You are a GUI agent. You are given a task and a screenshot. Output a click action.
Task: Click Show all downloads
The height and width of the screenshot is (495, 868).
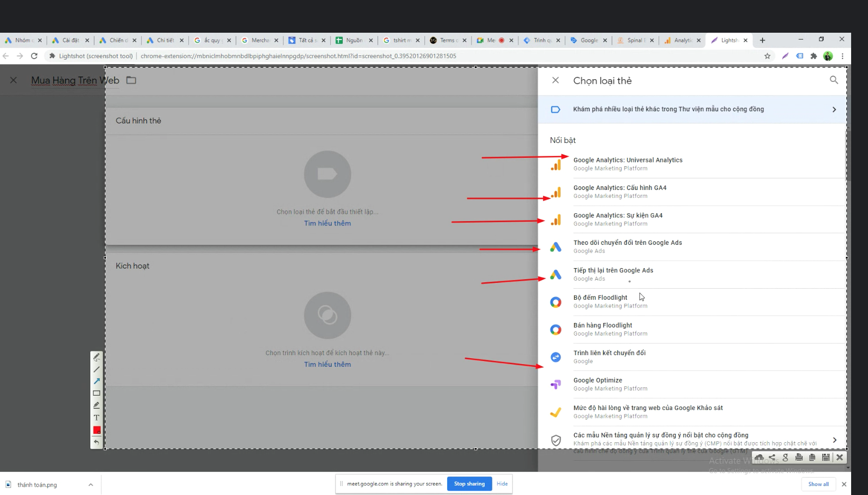pyautogui.click(x=818, y=484)
